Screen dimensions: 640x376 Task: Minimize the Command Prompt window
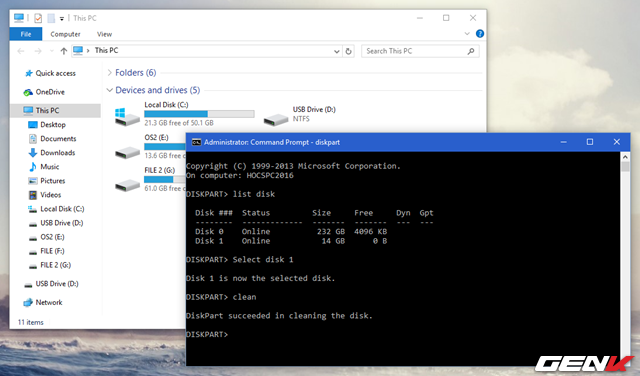564,142
